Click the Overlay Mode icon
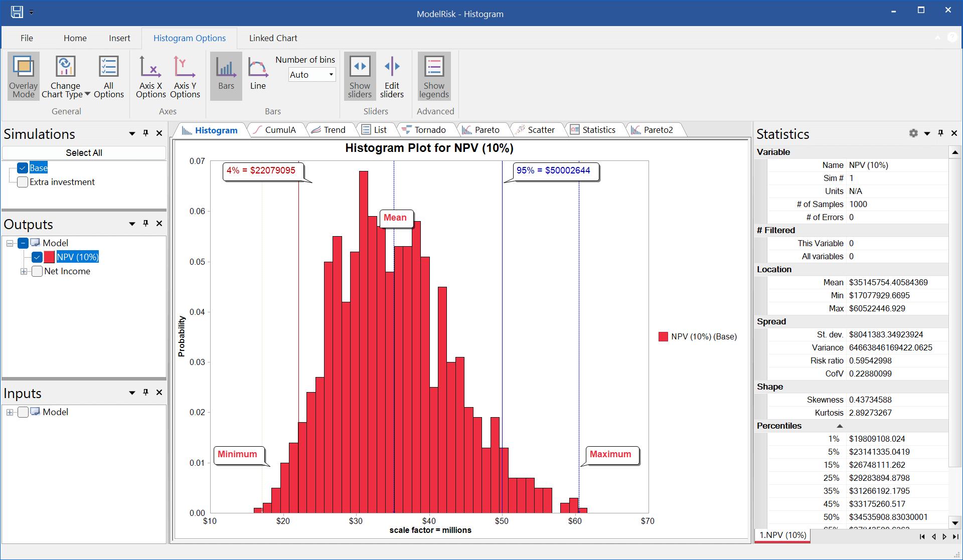 click(x=23, y=67)
